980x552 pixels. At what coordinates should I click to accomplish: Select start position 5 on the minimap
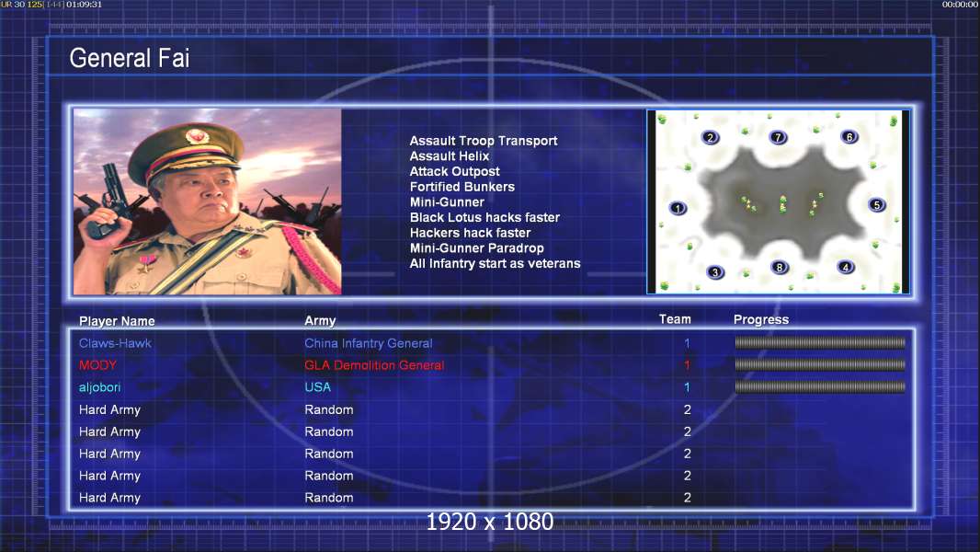877,204
